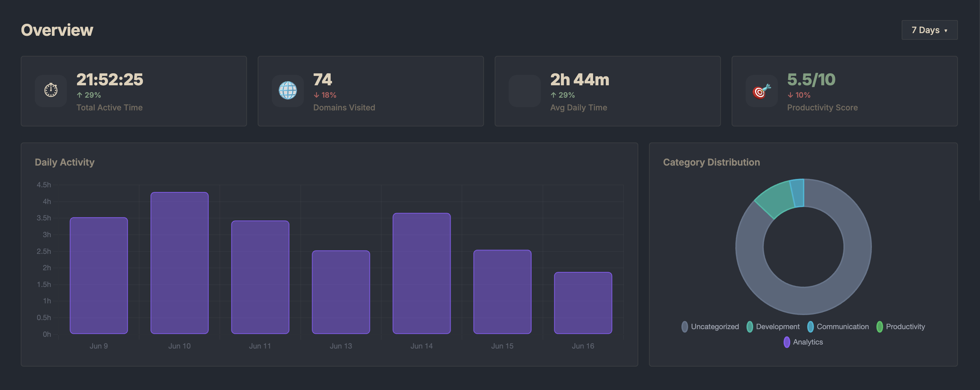Select the Jun 11 activity bar

tap(260, 277)
